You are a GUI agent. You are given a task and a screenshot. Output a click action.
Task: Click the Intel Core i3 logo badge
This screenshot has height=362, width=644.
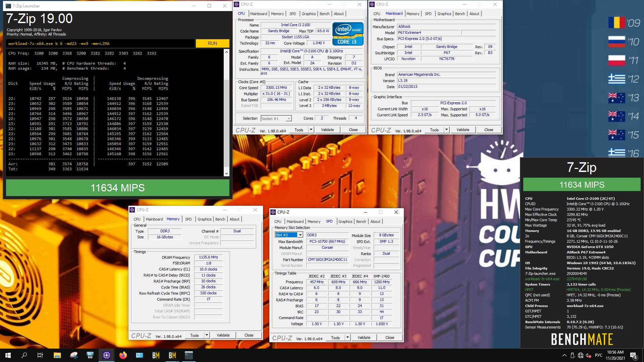coord(348,34)
